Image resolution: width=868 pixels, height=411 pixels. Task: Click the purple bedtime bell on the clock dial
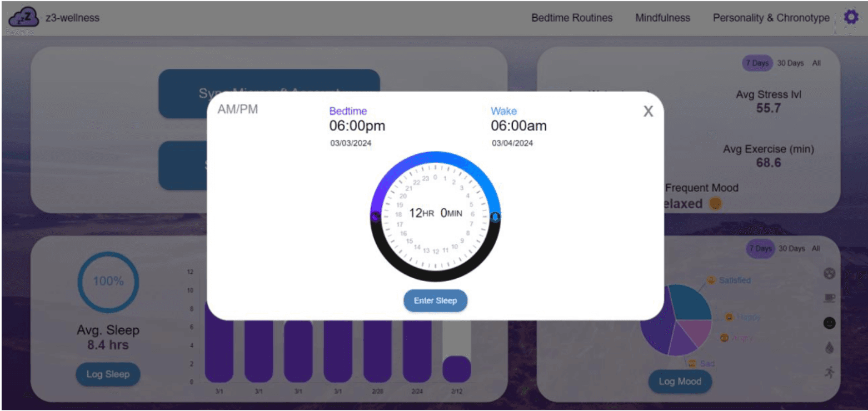(x=374, y=216)
